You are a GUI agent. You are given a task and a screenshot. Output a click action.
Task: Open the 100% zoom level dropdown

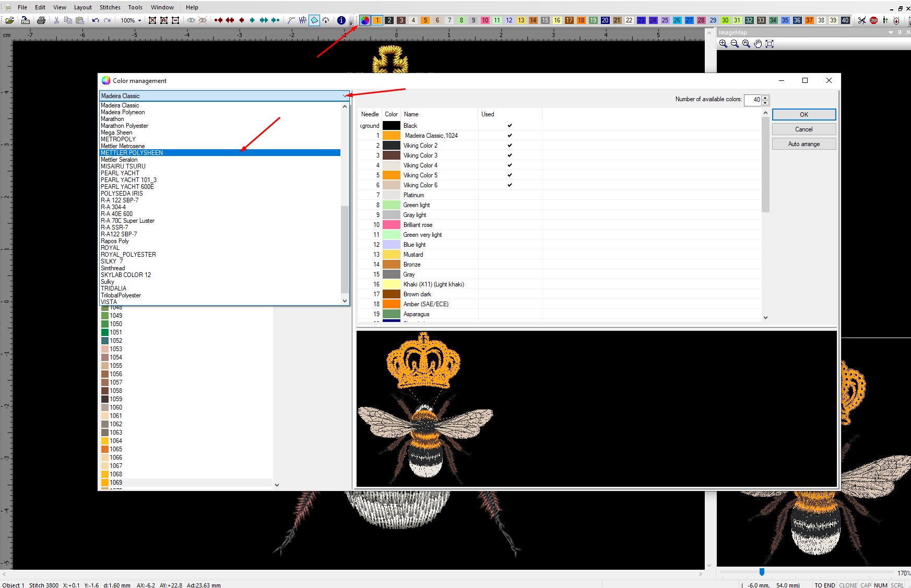(139, 20)
